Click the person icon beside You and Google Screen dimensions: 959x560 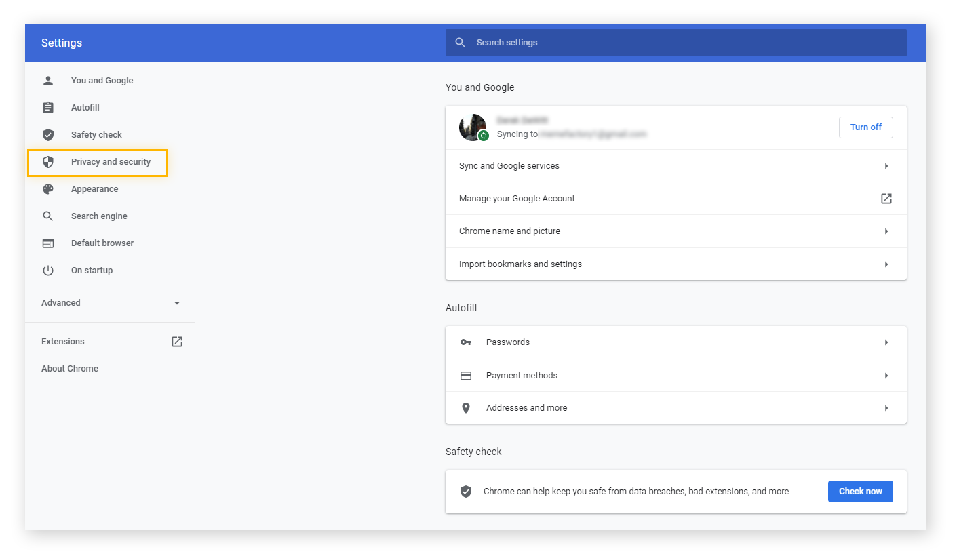[x=48, y=81]
